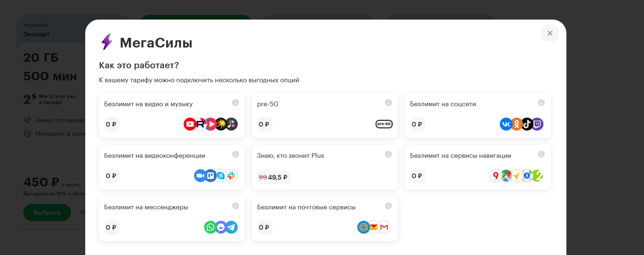Open info about pre-5G option
Image resolution: width=644 pixels, height=255 pixels.
[x=388, y=103]
